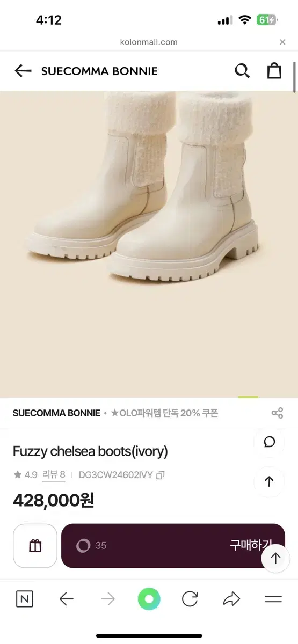Open the 리뷰 8 reviews link
Screen dimensions: 298x644
(54, 474)
